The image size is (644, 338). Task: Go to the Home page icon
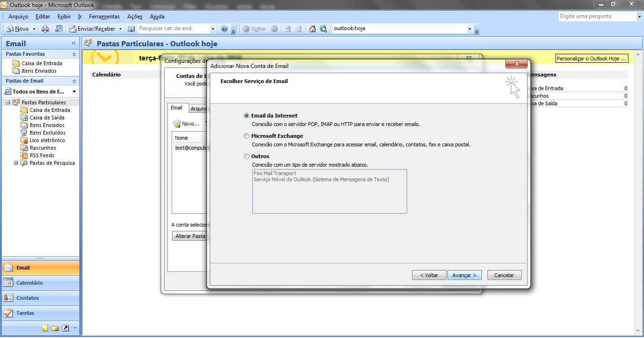313,29
